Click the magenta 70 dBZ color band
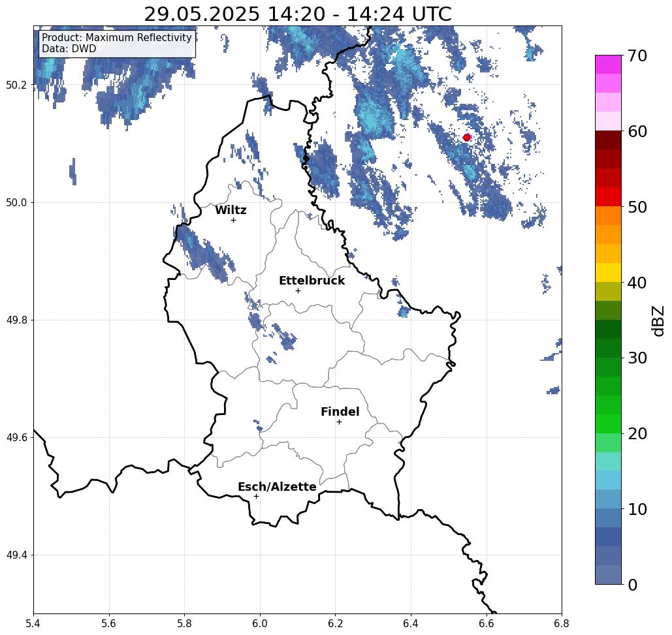Image resolution: width=672 pixels, height=635 pixels. tap(608, 65)
